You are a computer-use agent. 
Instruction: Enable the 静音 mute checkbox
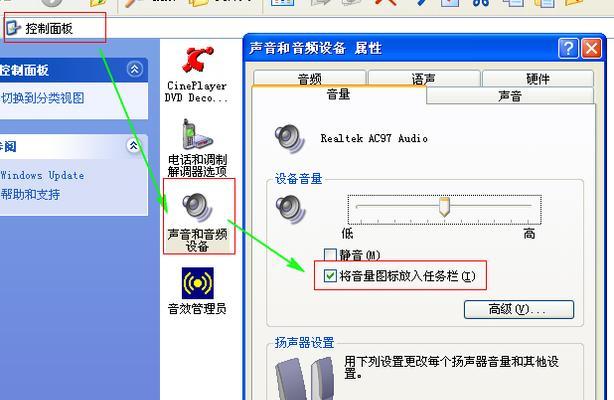(331, 256)
